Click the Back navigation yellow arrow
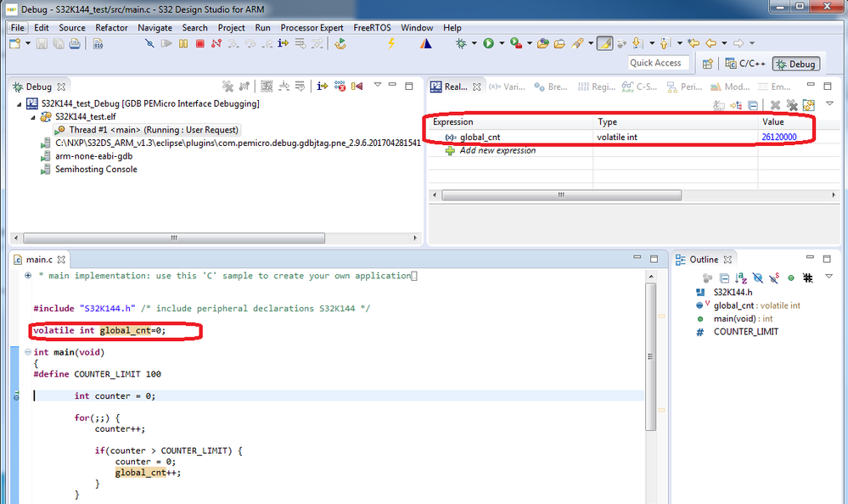The width and height of the screenshot is (848, 504). click(711, 43)
